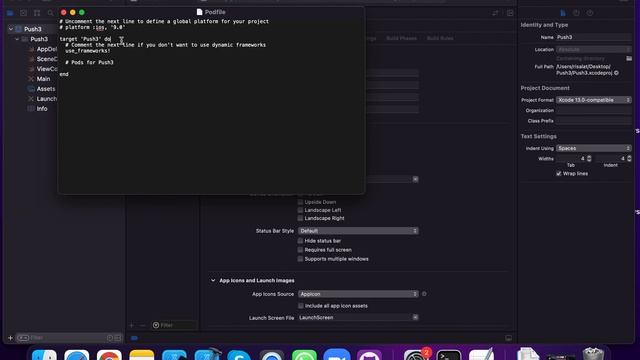Click the 'use_frameworks!' line in Podfile

click(x=88, y=51)
